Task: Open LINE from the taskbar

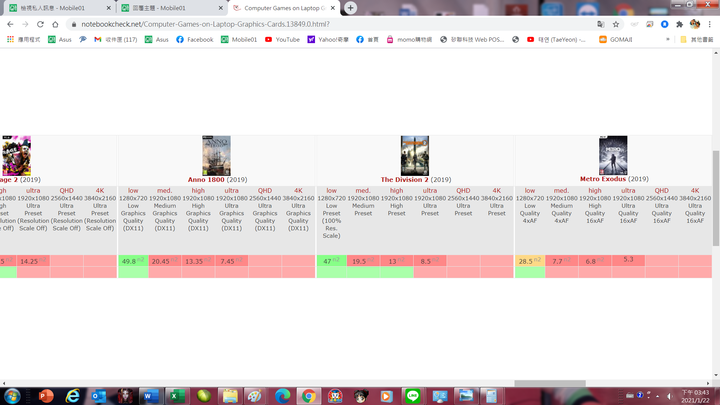Action: click(x=412, y=396)
